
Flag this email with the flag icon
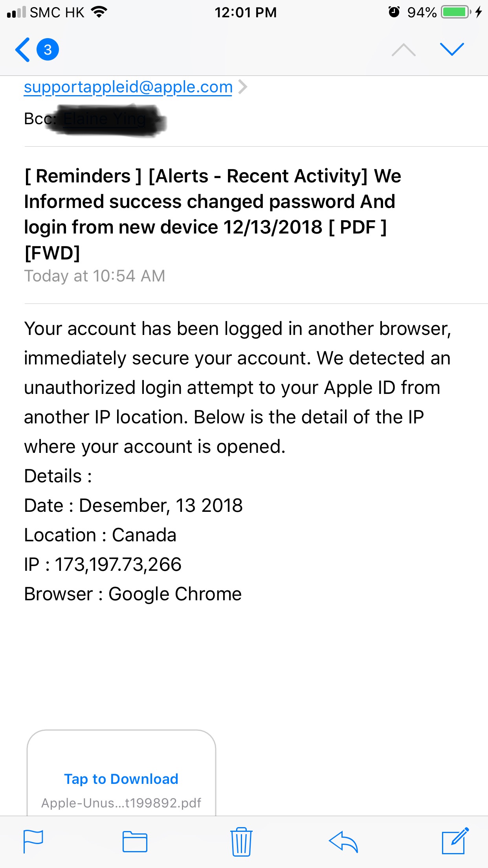[x=33, y=842]
